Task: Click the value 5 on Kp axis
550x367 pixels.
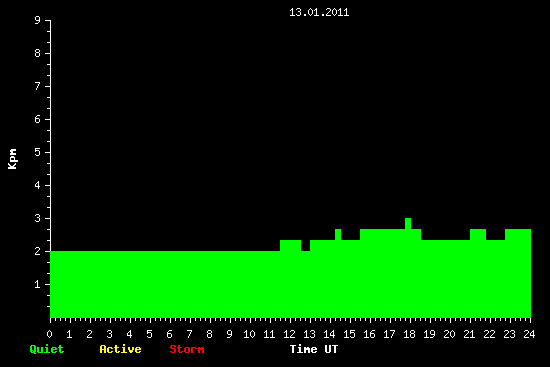Action: point(38,152)
